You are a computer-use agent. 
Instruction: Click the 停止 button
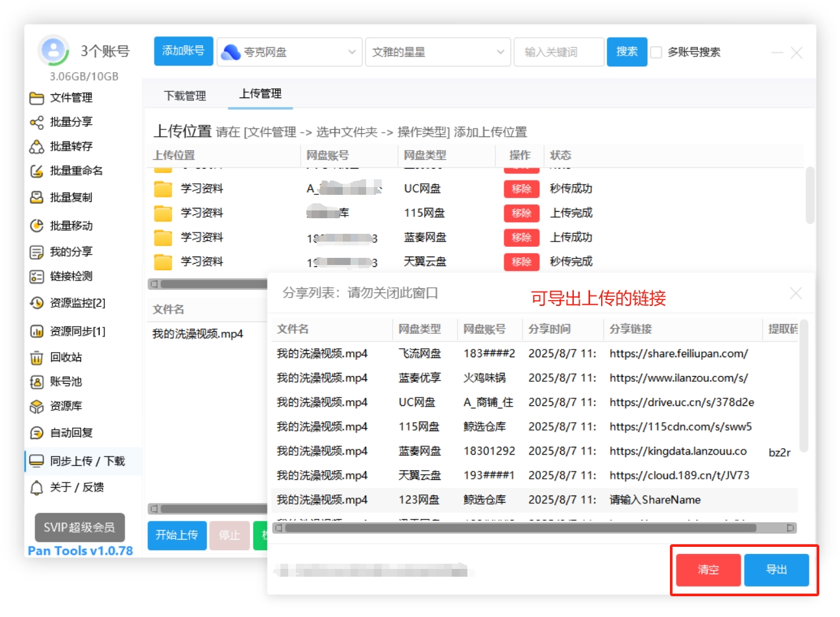[230, 535]
